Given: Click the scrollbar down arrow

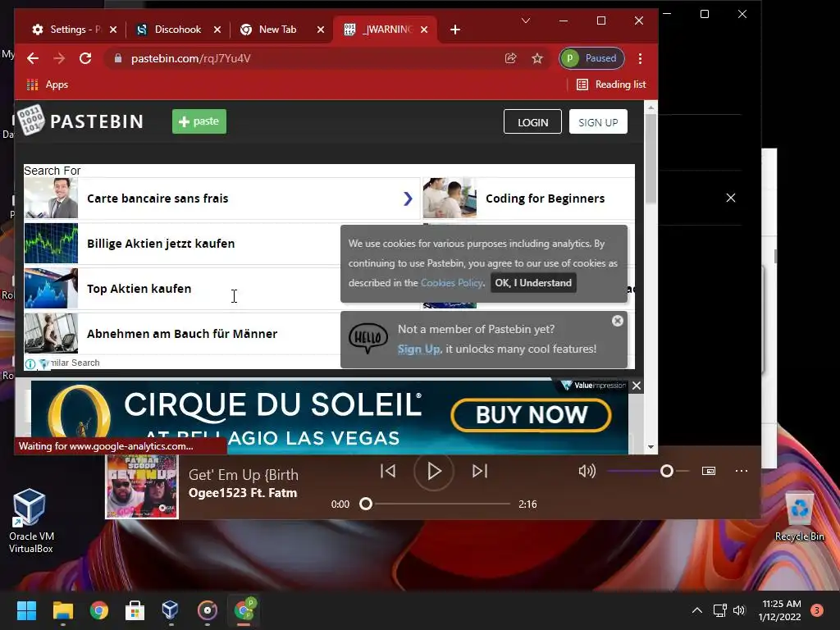Looking at the screenshot, I should [651, 447].
